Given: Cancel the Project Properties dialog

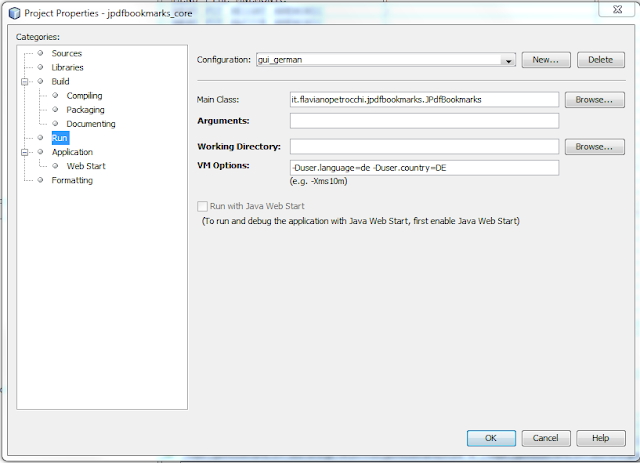Looking at the screenshot, I should pyautogui.click(x=546, y=438).
